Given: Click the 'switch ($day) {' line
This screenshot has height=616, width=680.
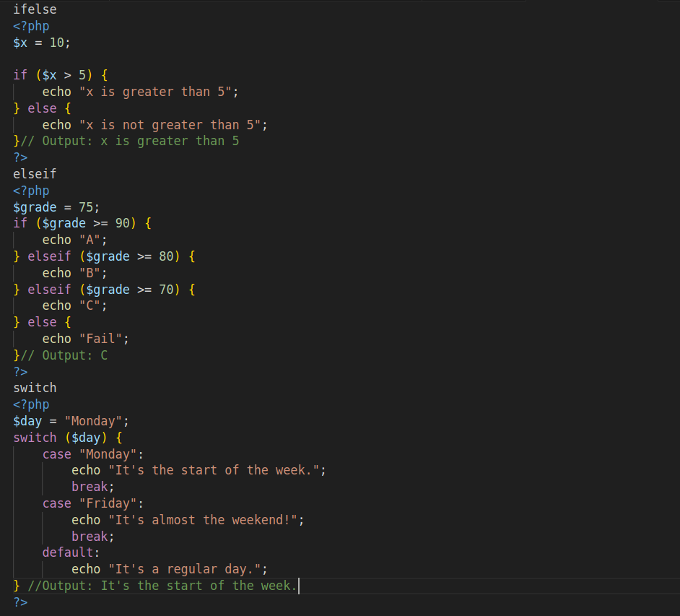Looking at the screenshot, I should (68, 438).
